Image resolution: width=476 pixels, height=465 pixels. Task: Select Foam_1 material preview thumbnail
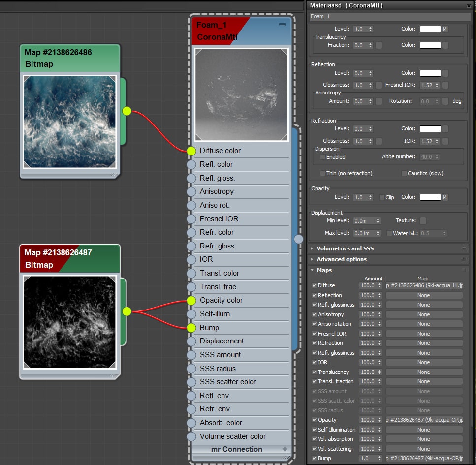(241, 94)
